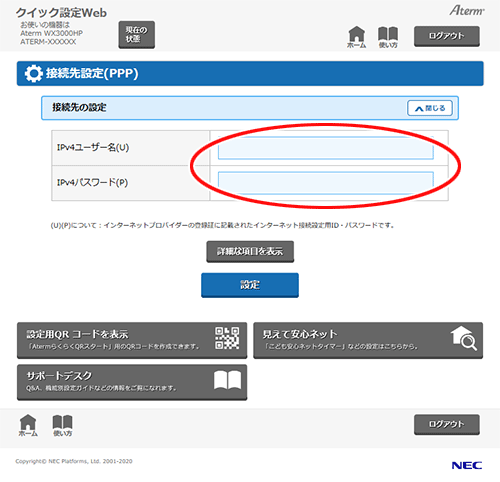Expand 詳細な項目を表示 details
Screen dimensions: 500x482
coord(250,251)
